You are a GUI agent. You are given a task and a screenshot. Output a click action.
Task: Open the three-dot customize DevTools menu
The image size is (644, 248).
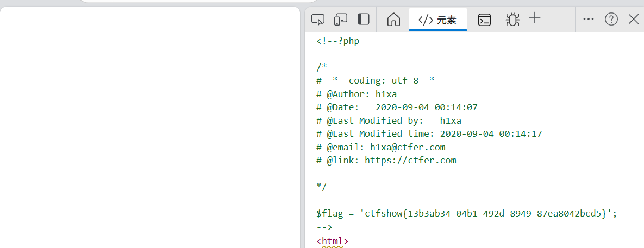(x=588, y=19)
